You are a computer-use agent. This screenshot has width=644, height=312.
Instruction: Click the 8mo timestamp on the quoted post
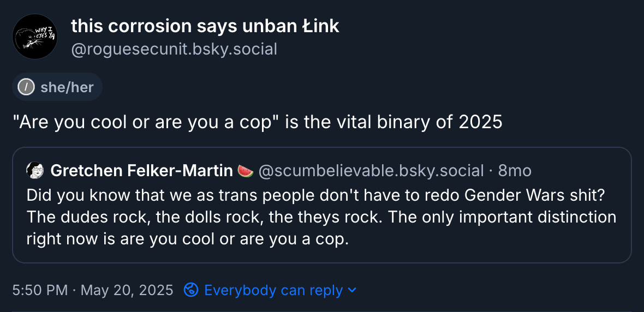coord(515,171)
